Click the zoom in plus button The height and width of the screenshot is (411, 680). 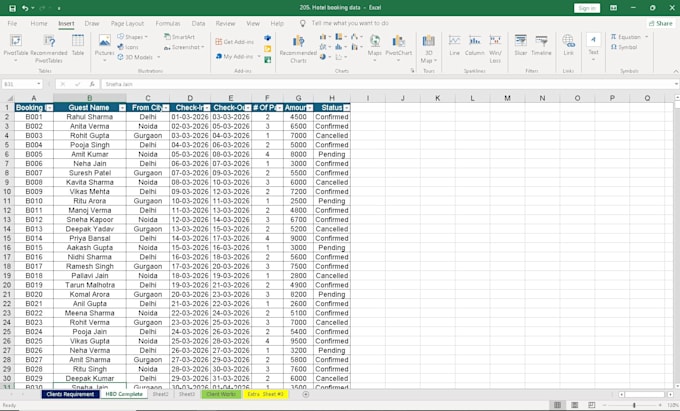[660, 405]
